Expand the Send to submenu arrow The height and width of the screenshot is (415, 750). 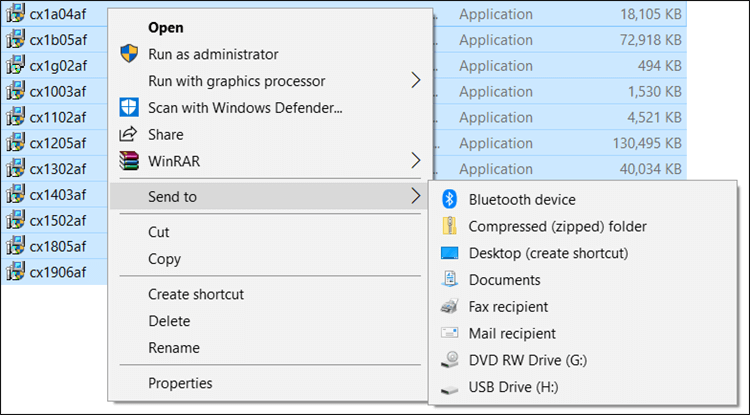click(416, 197)
